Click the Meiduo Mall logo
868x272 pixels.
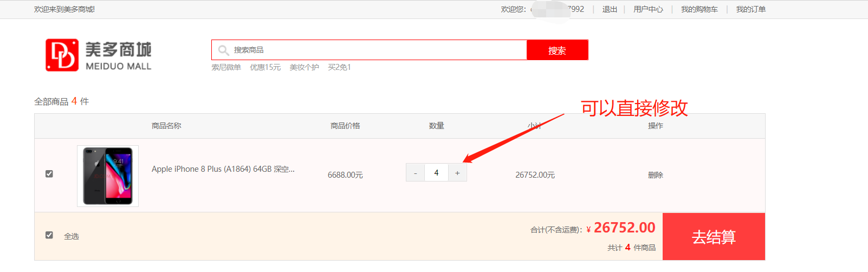coord(98,55)
